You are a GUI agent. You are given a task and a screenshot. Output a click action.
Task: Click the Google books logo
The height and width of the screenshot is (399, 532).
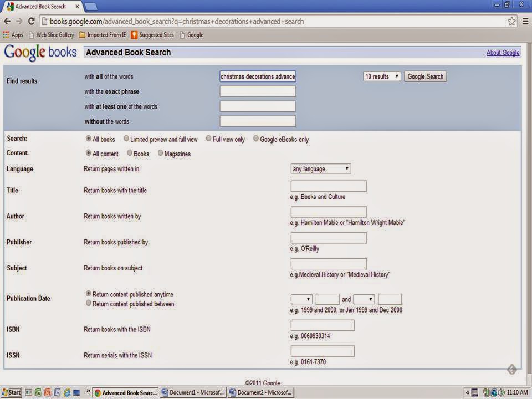coord(40,53)
